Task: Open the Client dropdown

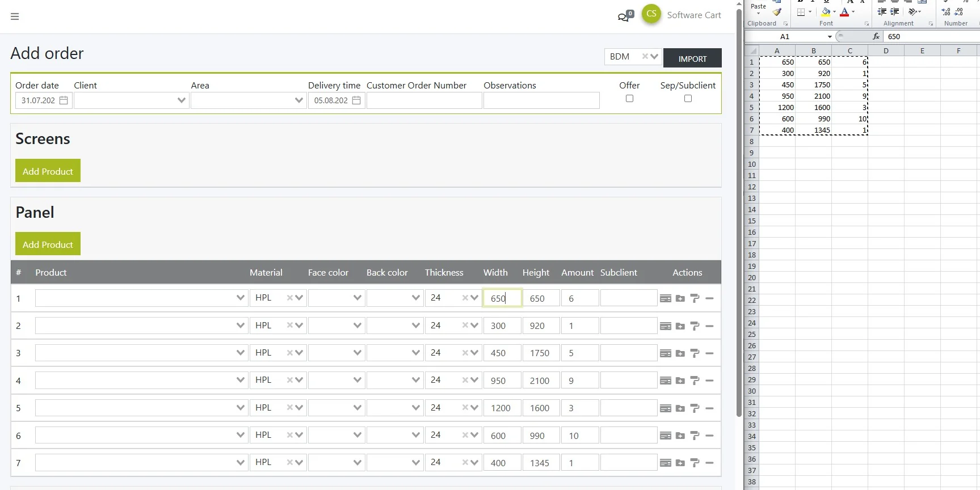Action: 182,100
